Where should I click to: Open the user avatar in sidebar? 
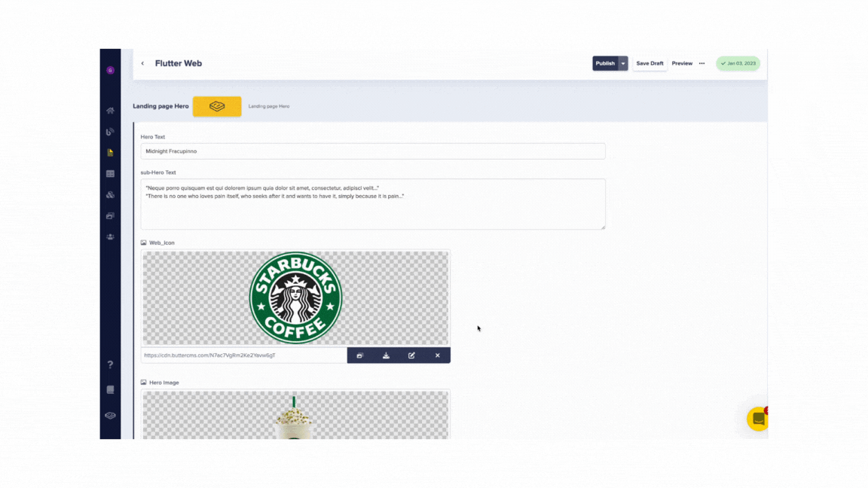point(110,70)
